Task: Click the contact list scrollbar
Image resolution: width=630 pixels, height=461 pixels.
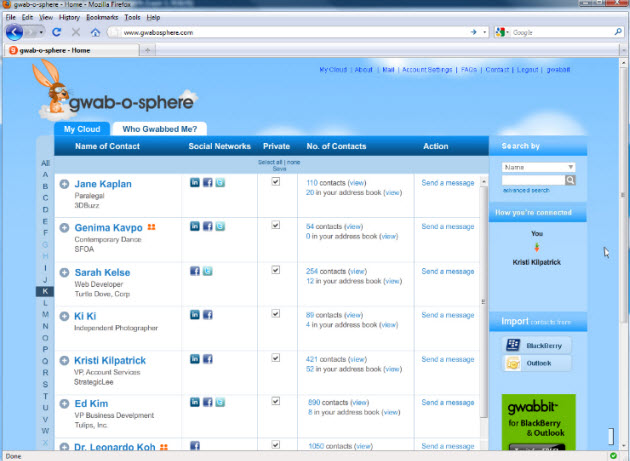Action: click(x=484, y=303)
